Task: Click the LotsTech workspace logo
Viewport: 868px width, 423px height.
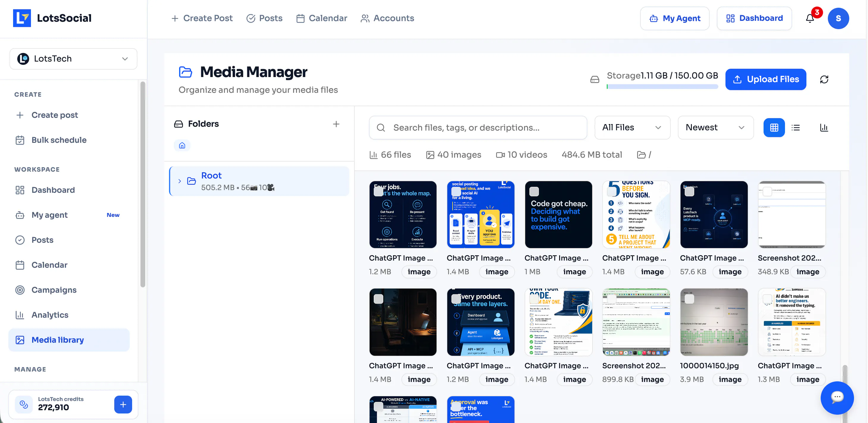Action: click(x=23, y=59)
